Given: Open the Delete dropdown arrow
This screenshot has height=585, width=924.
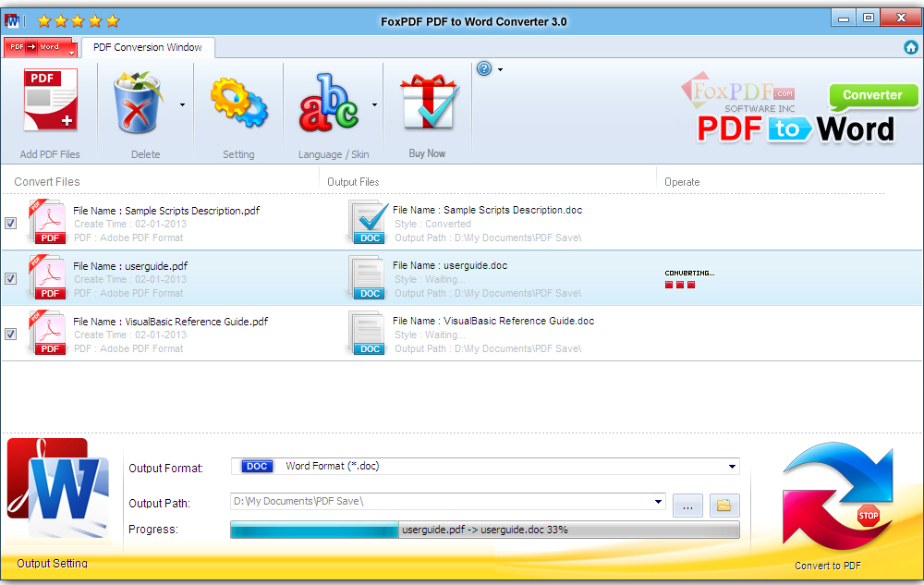Looking at the screenshot, I should coord(182,105).
